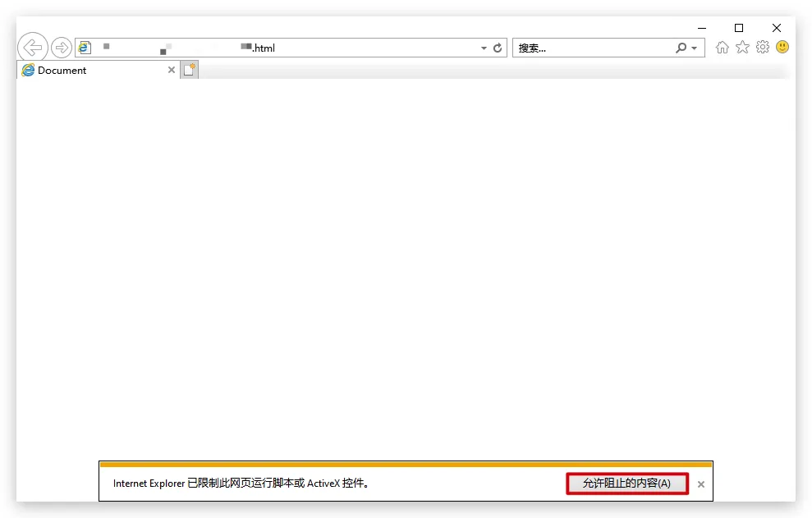The image size is (812, 518).
Task: Click the Back navigation arrow button
Action: tap(32, 48)
